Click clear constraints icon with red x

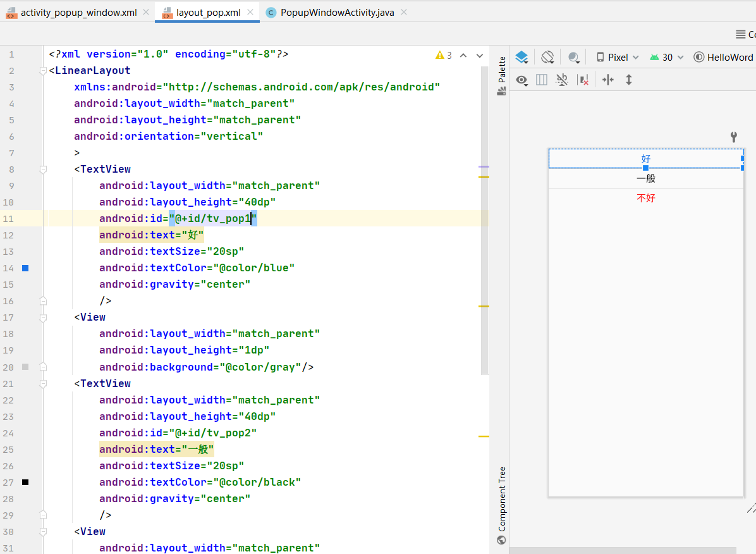[x=583, y=80]
